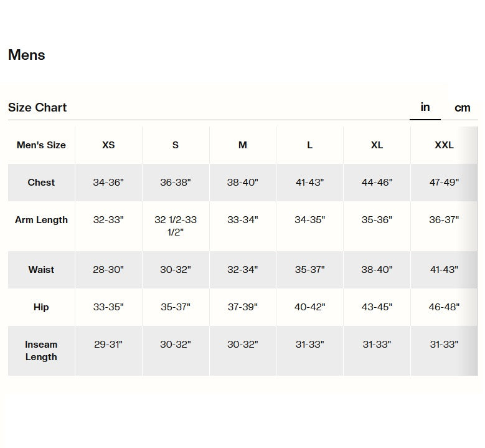Click the Men's Size header cell
The height and width of the screenshot is (448, 485).
pos(41,145)
